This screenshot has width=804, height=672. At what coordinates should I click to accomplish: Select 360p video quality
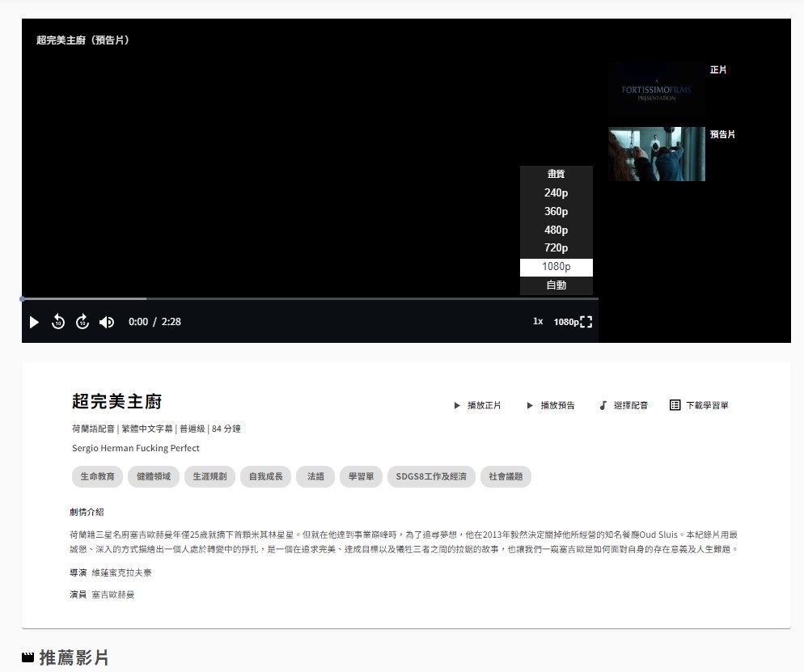tap(556, 211)
